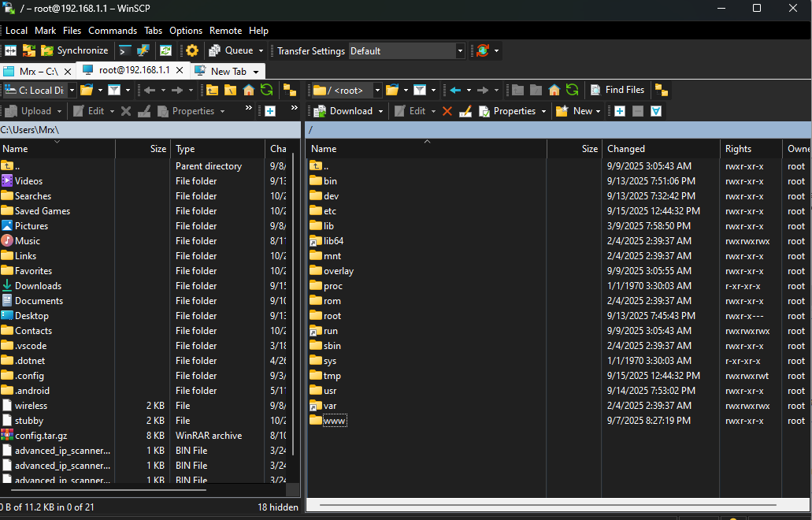
Task: Click the Find Files button
Action: 617,90
